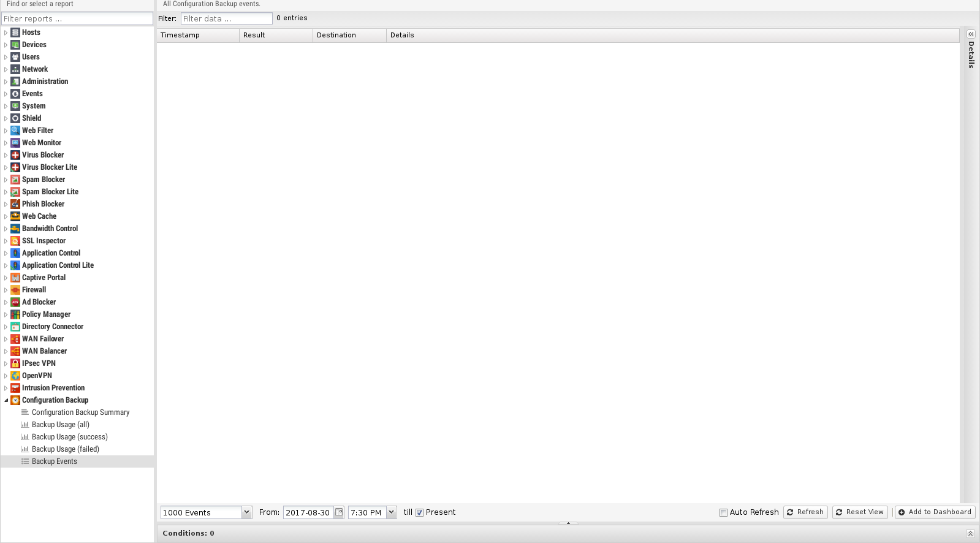Open Configuration Backup Summary report
This screenshot has width=980, height=543.
click(x=80, y=412)
